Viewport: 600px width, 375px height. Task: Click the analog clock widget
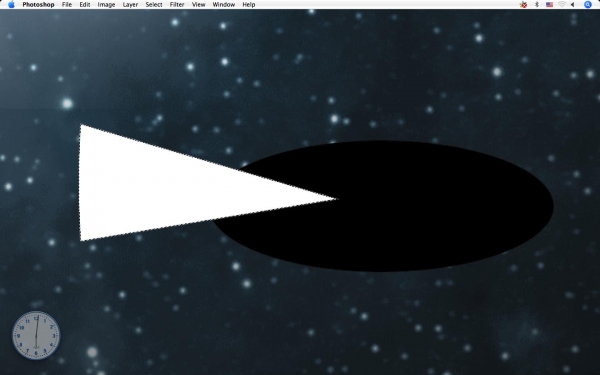point(36,336)
